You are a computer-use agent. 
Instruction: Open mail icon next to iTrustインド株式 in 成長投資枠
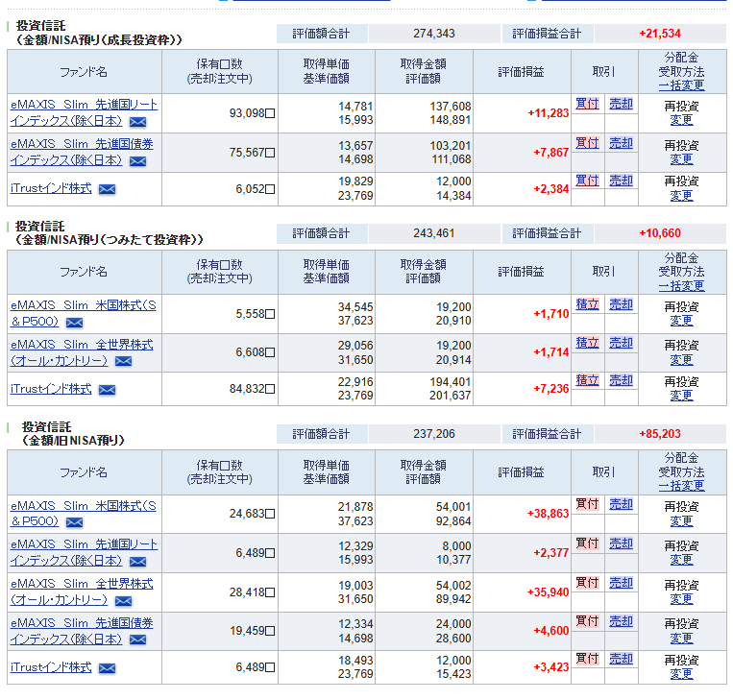(x=107, y=189)
